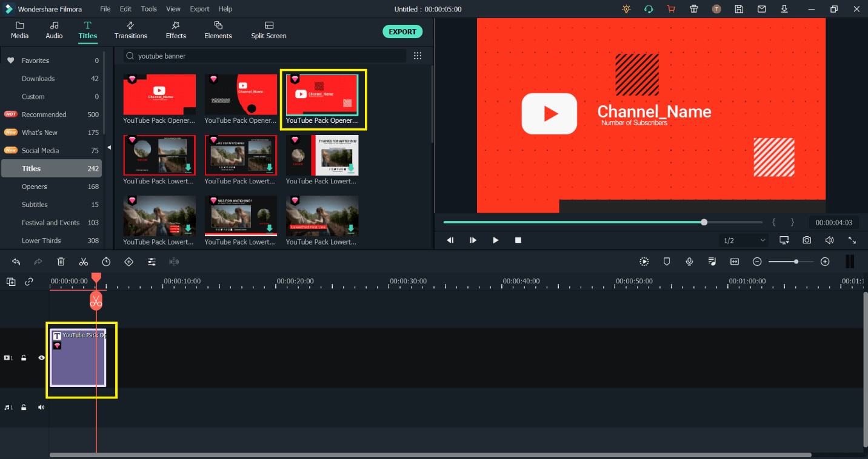Play the preview
868x459 pixels.
pos(496,240)
